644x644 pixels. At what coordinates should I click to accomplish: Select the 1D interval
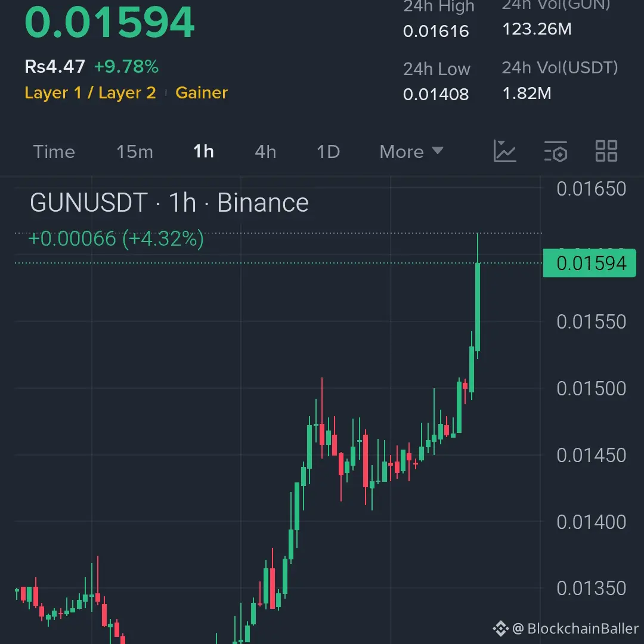[329, 152]
